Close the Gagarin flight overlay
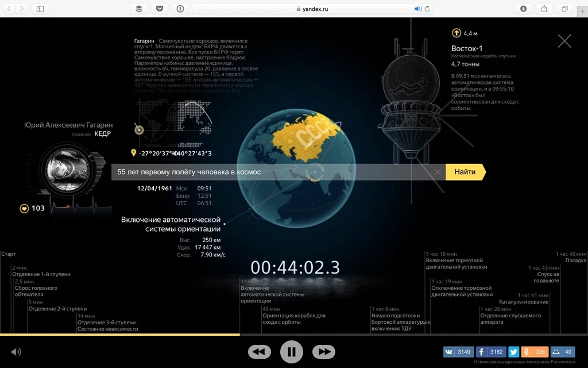This screenshot has height=368, width=588. click(564, 41)
